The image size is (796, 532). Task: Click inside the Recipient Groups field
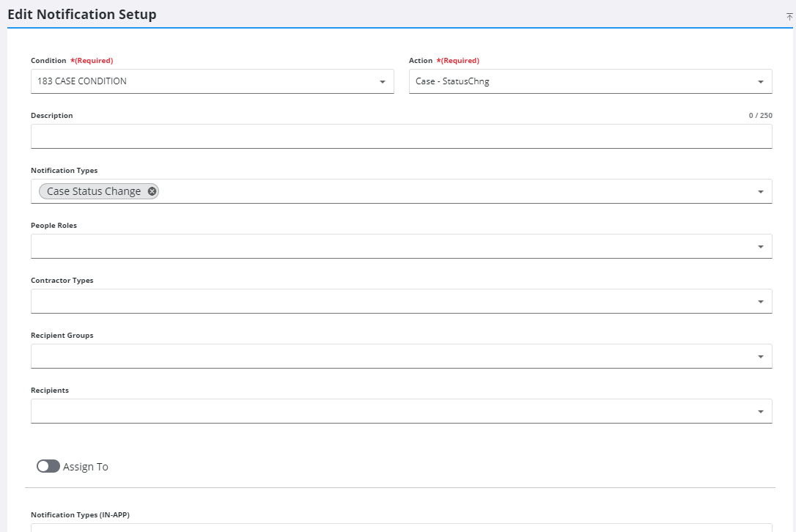coord(366,355)
